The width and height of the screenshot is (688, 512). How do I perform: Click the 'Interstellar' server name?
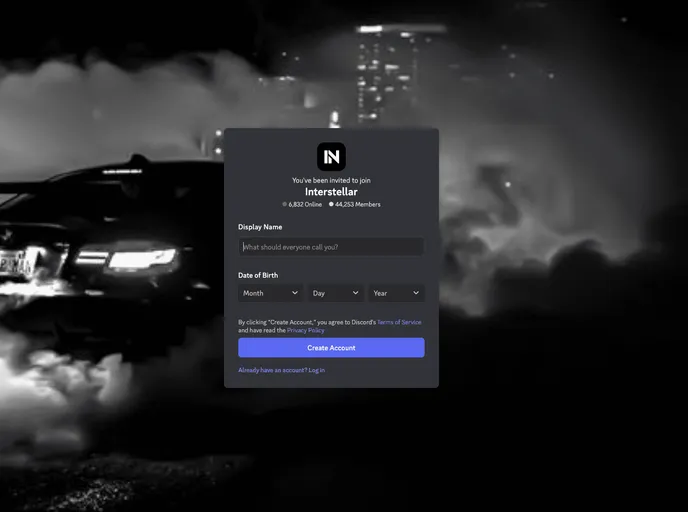331,192
